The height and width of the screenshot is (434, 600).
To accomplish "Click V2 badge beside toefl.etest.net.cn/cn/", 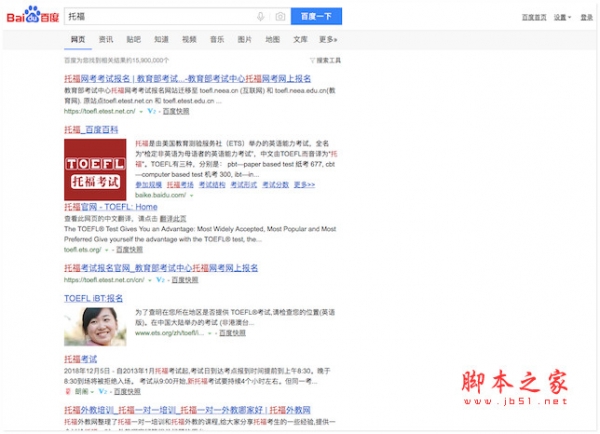I will 160,280.
